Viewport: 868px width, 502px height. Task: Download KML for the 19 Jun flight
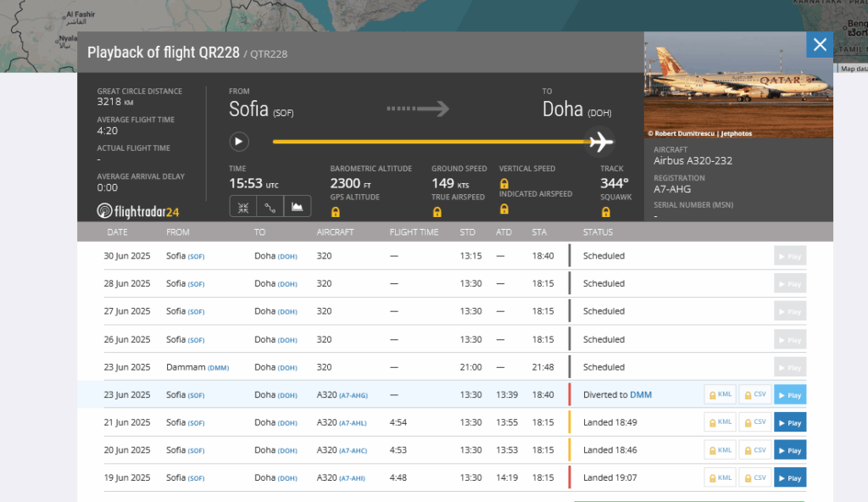coord(721,477)
